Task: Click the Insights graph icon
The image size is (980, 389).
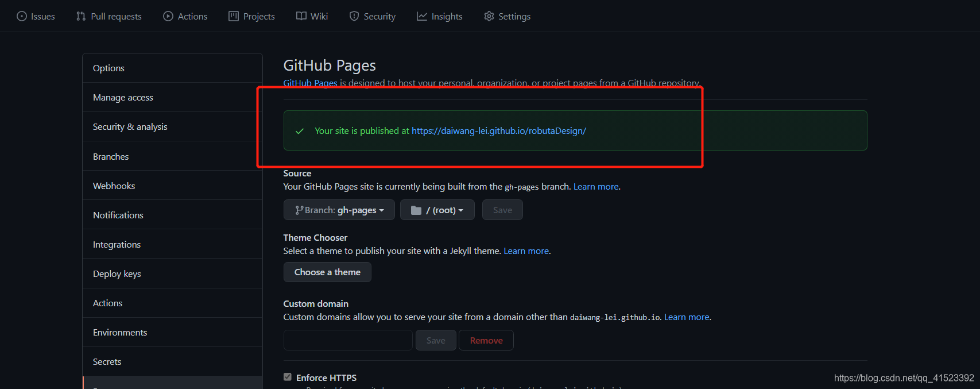Action: point(422,16)
